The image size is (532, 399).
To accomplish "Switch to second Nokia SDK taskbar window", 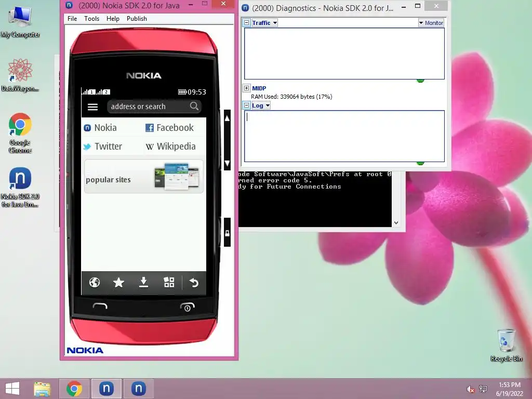I will point(138,389).
